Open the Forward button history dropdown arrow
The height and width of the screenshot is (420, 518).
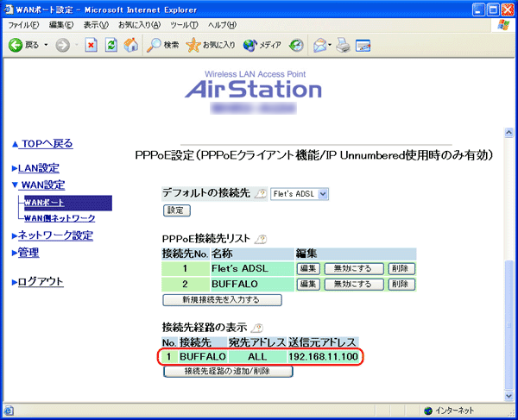click(x=76, y=45)
